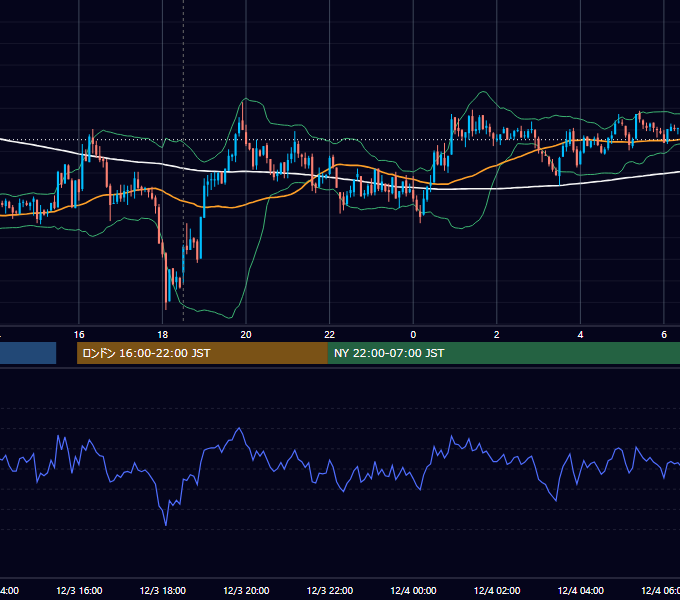Click the 12/3 22:00 date label

pos(330,590)
